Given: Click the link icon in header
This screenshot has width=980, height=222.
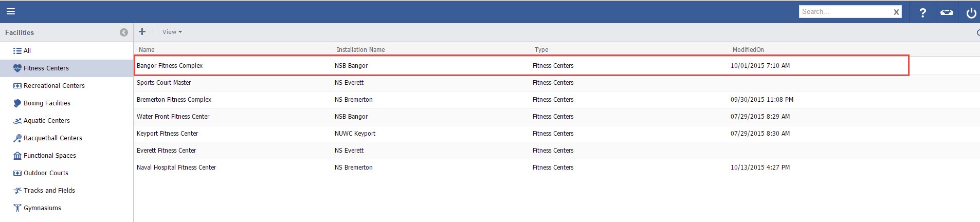Looking at the screenshot, I should coord(947,13).
